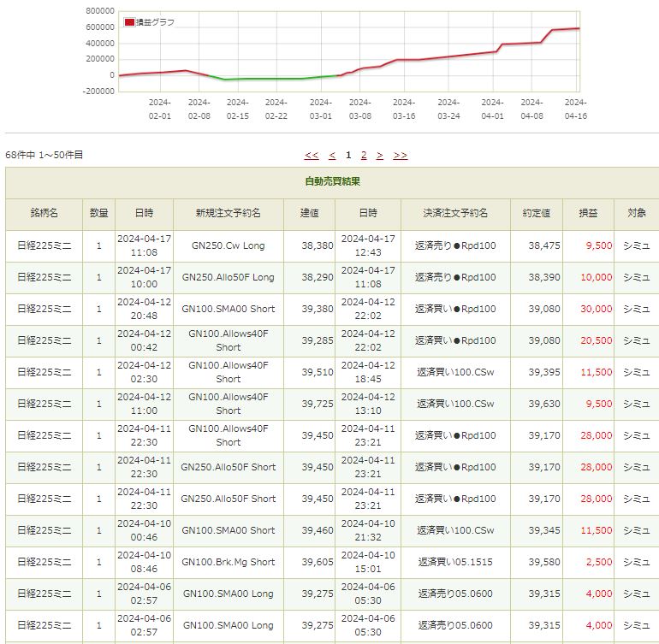Click entry date 2024-04-17 11:08
The image size is (659, 644).
[x=144, y=245]
